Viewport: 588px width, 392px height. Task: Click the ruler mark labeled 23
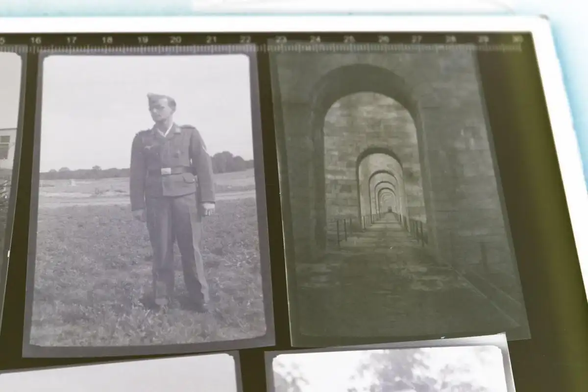[281, 39]
